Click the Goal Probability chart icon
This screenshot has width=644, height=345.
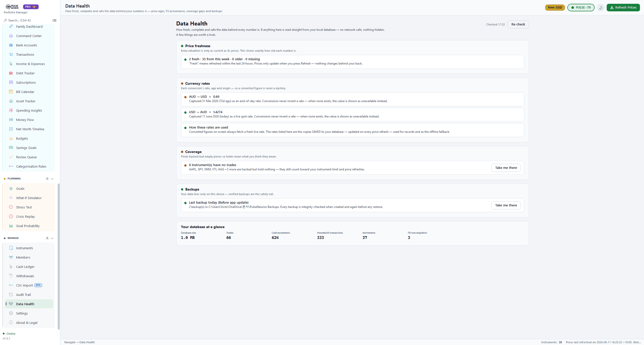(11, 226)
